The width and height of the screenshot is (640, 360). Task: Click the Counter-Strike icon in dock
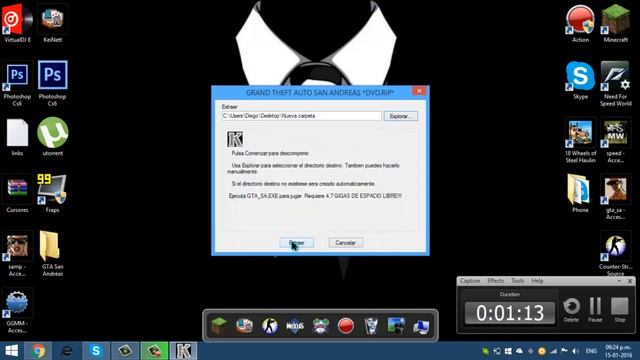click(270, 326)
